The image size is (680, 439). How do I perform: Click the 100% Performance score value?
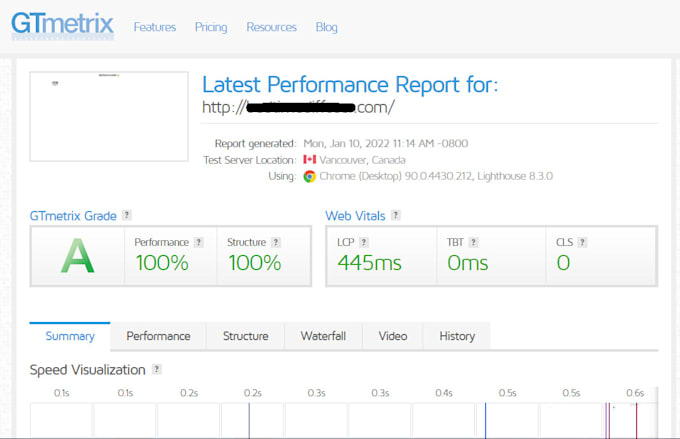(x=162, y=263)
